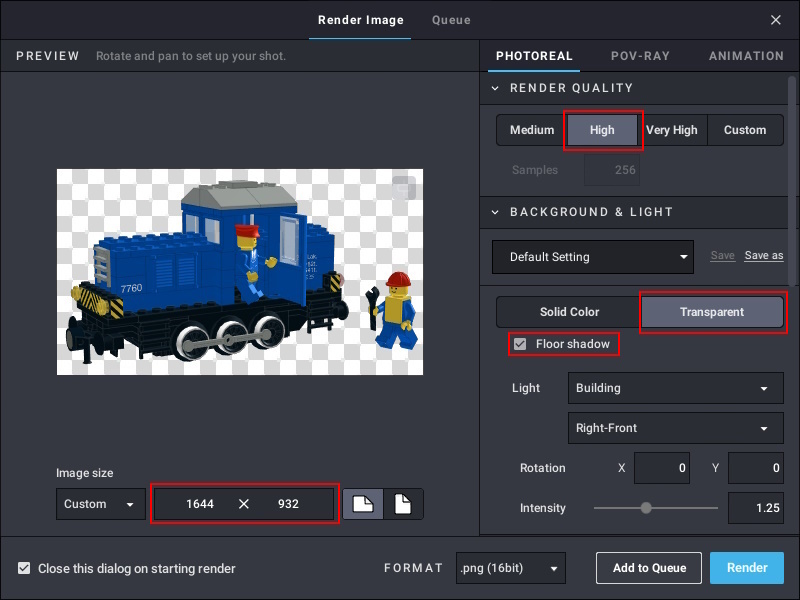Click the Samples value field 256

612,170
